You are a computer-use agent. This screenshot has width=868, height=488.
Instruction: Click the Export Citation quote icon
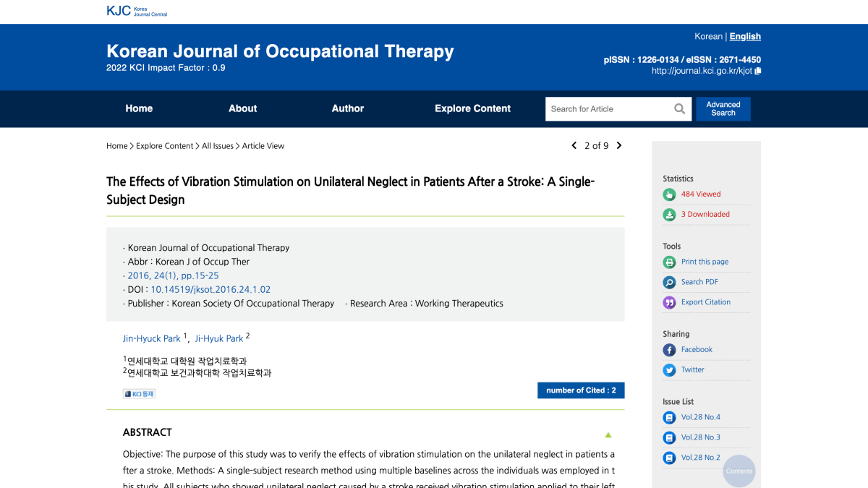pos(669,303)
